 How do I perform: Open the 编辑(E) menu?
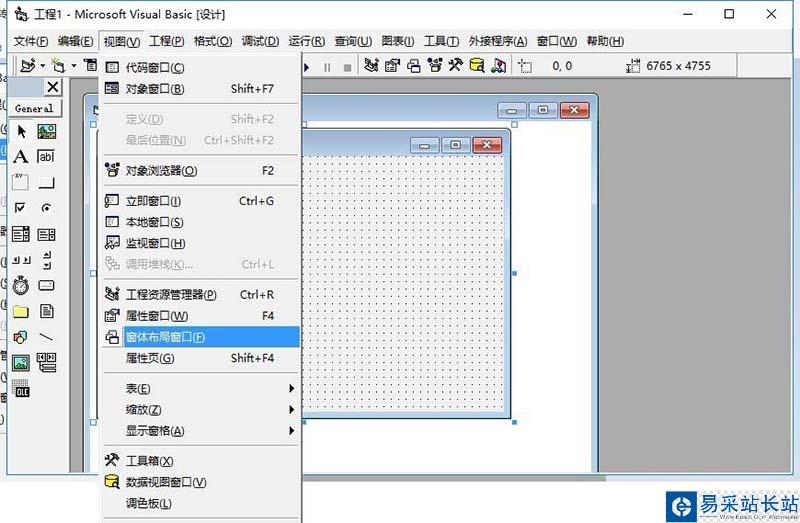click(x=76, y=41)
